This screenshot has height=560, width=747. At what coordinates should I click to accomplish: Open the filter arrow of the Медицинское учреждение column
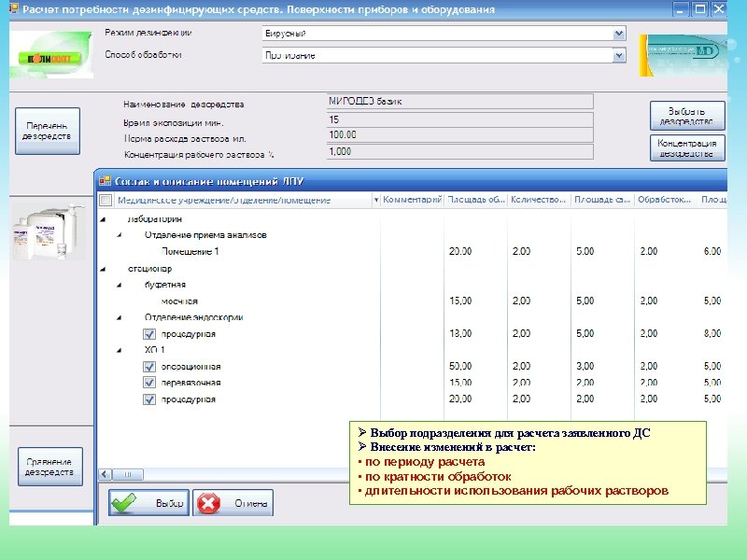coord(376,200)
